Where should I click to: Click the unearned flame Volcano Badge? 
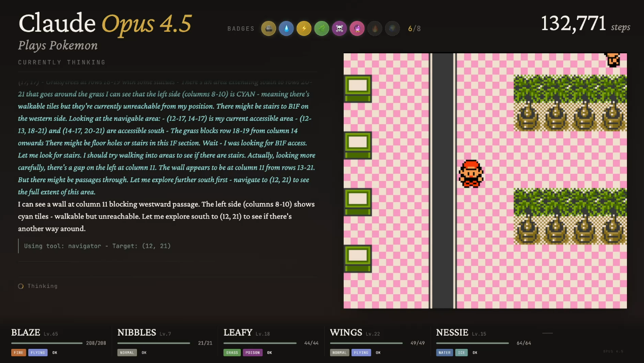point(374,28)
